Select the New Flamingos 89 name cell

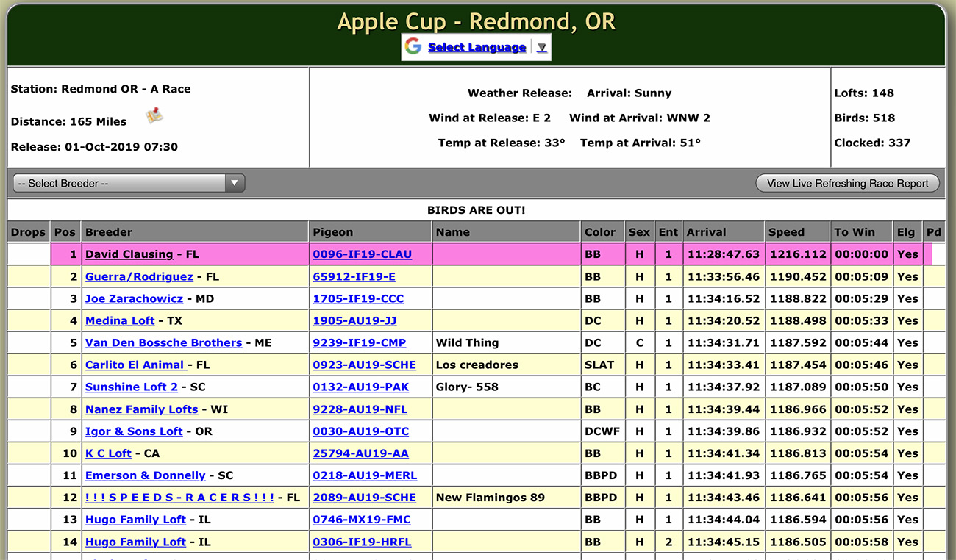click(x=506, y=497)
